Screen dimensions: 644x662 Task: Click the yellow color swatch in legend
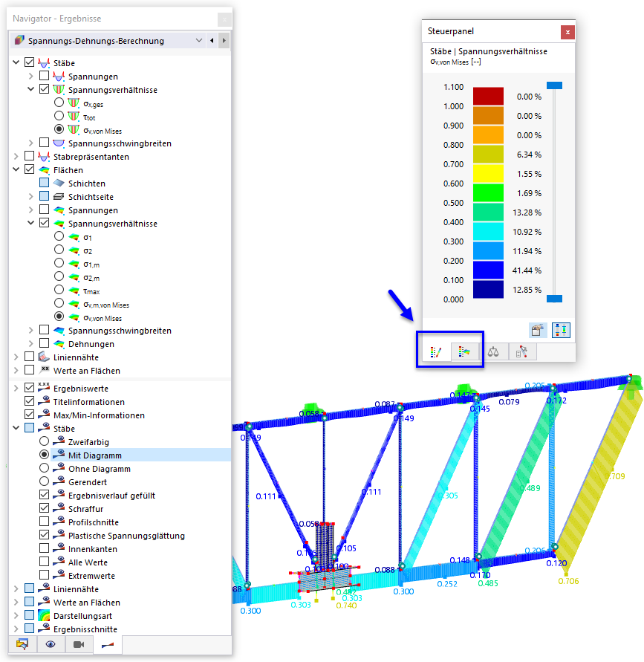pos(488,173)
